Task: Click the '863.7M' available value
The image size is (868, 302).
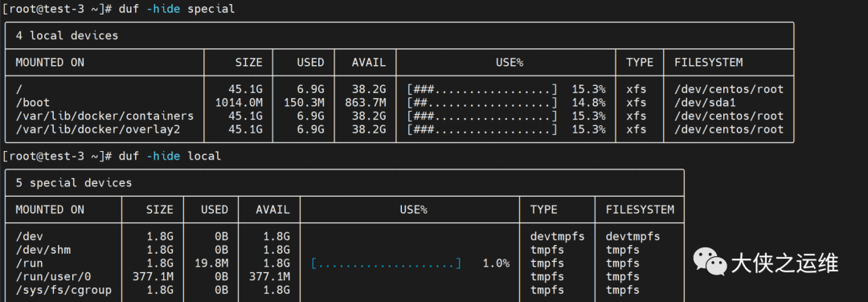Action: pyautogui.click(x=366, y=102)
